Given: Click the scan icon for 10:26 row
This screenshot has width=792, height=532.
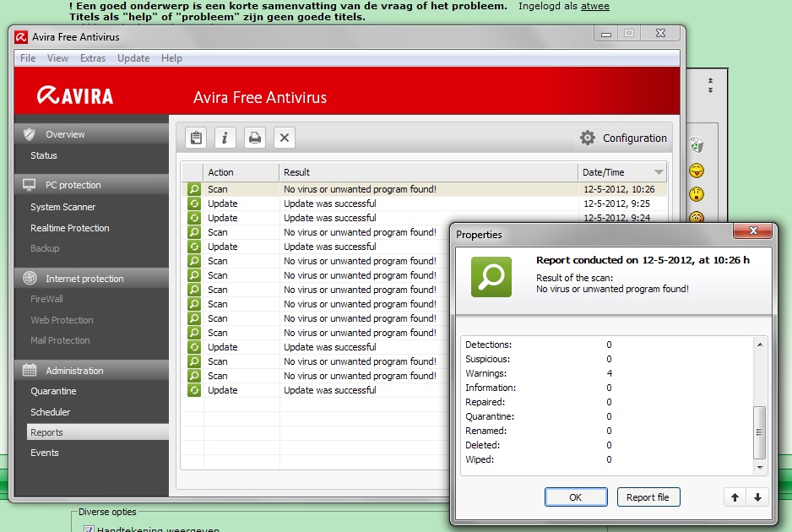Looking at the screenshot, I should pyautogui.click(x=194, y=189).
